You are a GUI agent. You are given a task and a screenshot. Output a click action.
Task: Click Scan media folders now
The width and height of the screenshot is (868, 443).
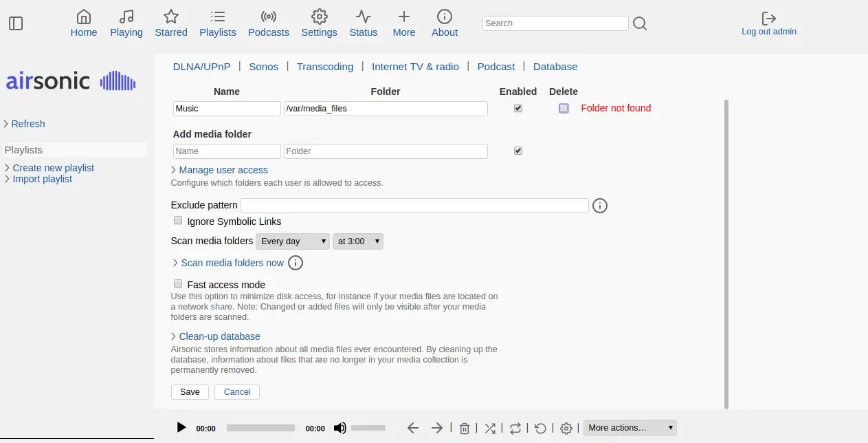(x=232, y=263)
